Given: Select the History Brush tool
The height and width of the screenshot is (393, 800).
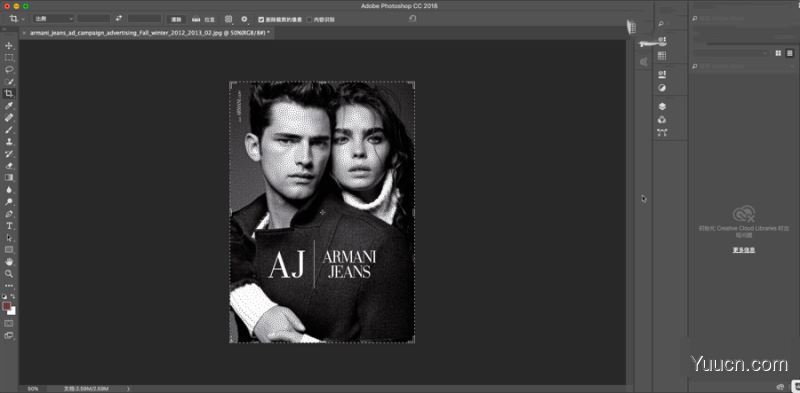Looking at the screenshot, I should (9, 154).
